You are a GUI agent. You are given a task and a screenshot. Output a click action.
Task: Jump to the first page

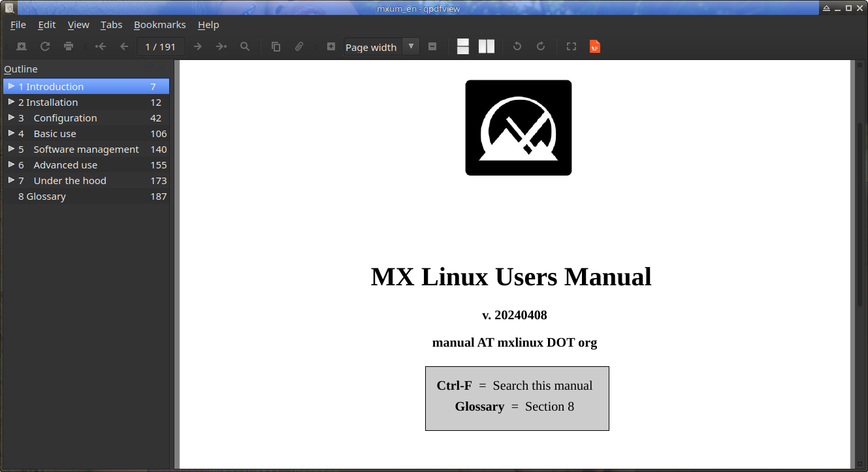(101, 46)
